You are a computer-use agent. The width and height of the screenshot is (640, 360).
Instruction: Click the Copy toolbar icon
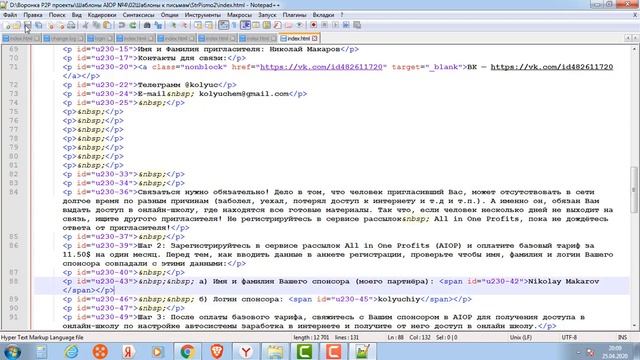click(96, 25)
